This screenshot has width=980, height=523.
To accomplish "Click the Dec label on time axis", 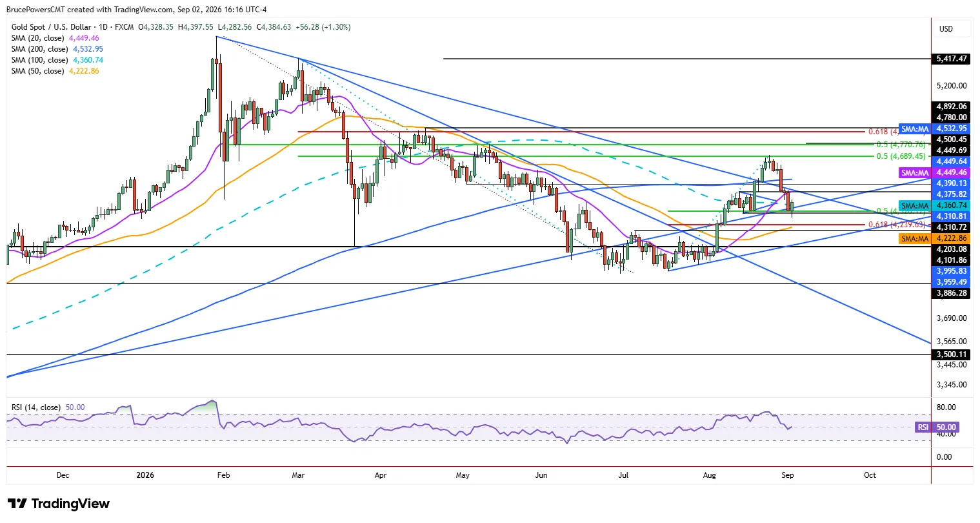I will tap(63, 475).
